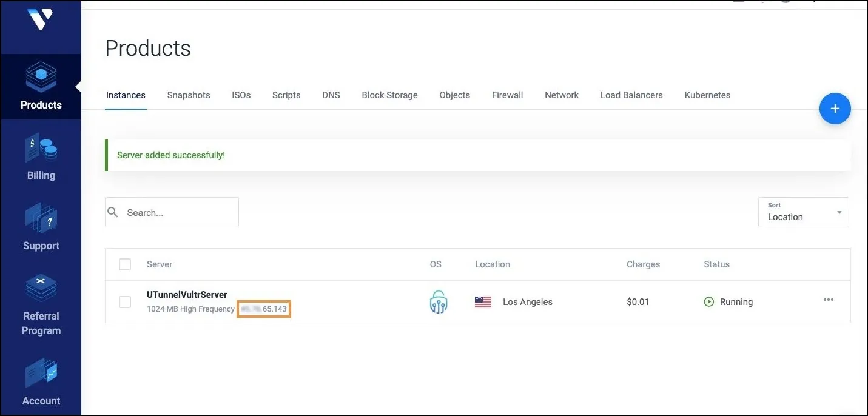This screenshot has height=416, width=868.
Task: Click the Status column header
Action: 716,264
